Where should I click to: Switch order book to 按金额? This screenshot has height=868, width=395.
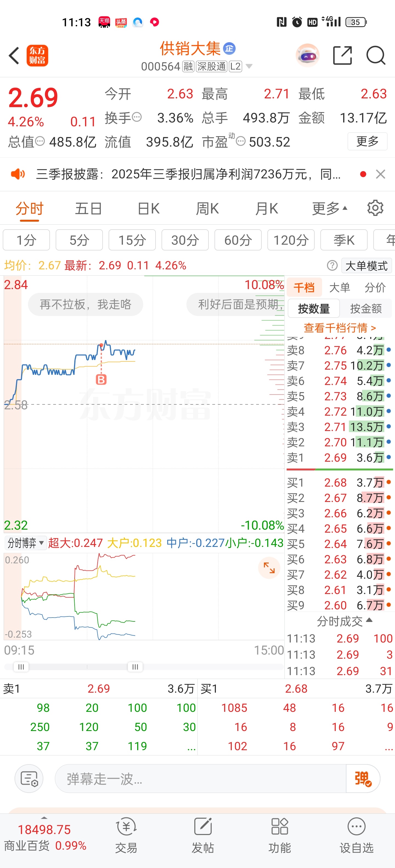(x=366, y=309)
